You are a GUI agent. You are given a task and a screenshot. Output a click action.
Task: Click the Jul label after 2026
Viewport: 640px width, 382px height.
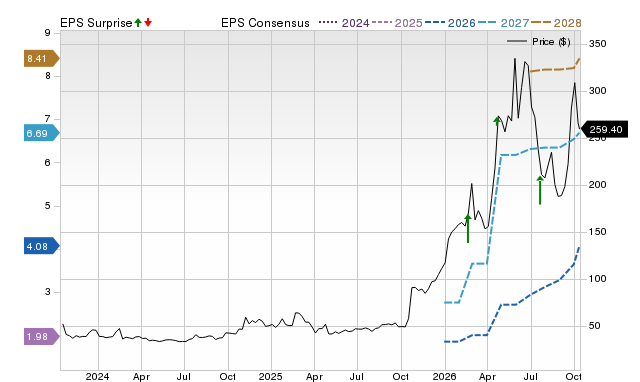click(531, 376)
